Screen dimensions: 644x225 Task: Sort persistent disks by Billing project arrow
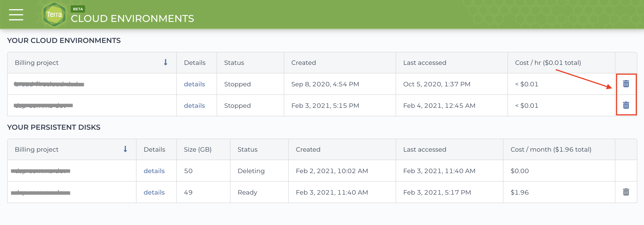125,149
